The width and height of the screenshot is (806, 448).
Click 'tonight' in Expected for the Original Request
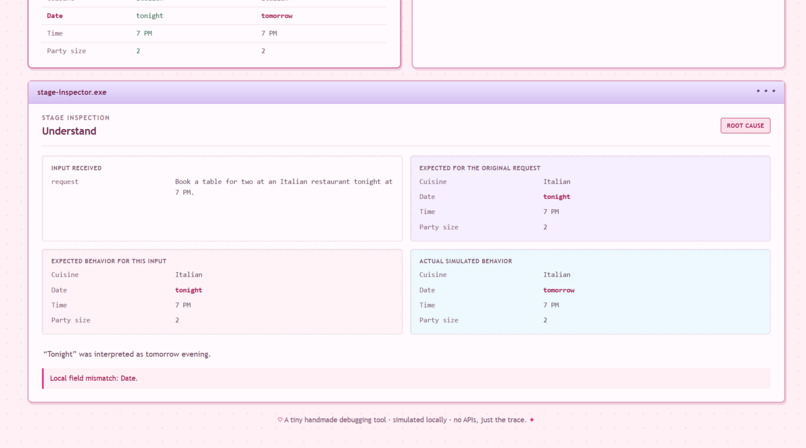tap(557, 196)
